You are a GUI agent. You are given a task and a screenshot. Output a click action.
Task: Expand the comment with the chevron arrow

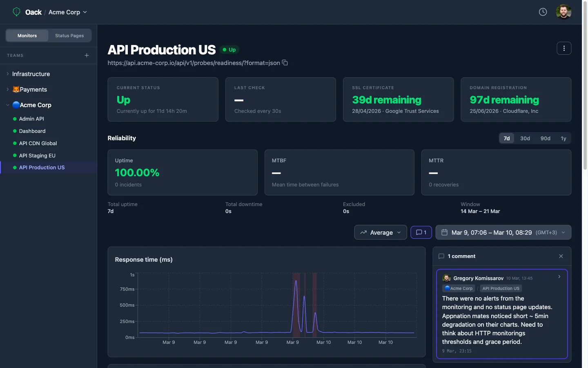[x=559, y=277]
